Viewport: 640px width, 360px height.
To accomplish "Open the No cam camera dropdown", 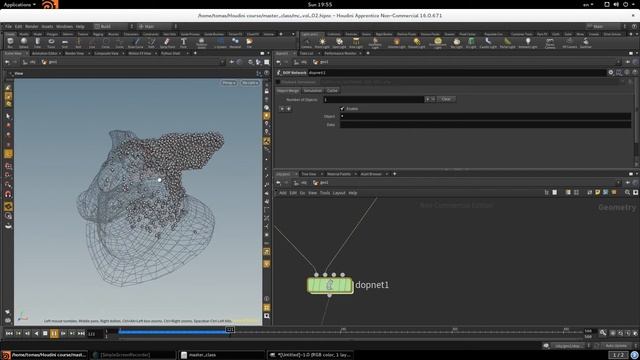I will click(x=250, y=83).
